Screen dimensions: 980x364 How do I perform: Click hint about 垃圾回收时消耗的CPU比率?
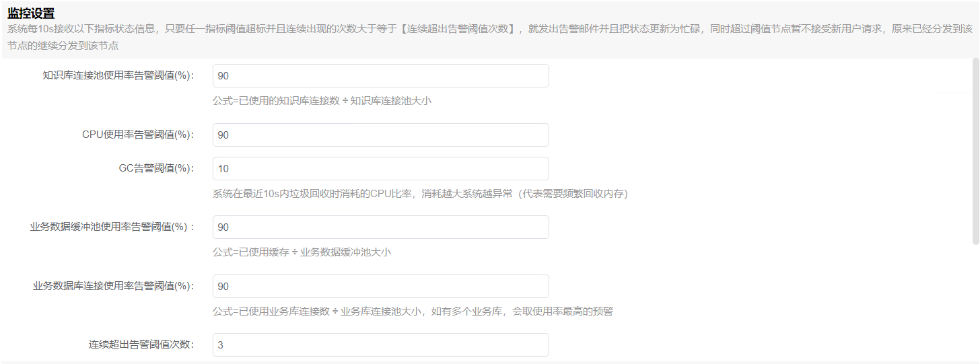pyautogui.click(x=420, y=194)
